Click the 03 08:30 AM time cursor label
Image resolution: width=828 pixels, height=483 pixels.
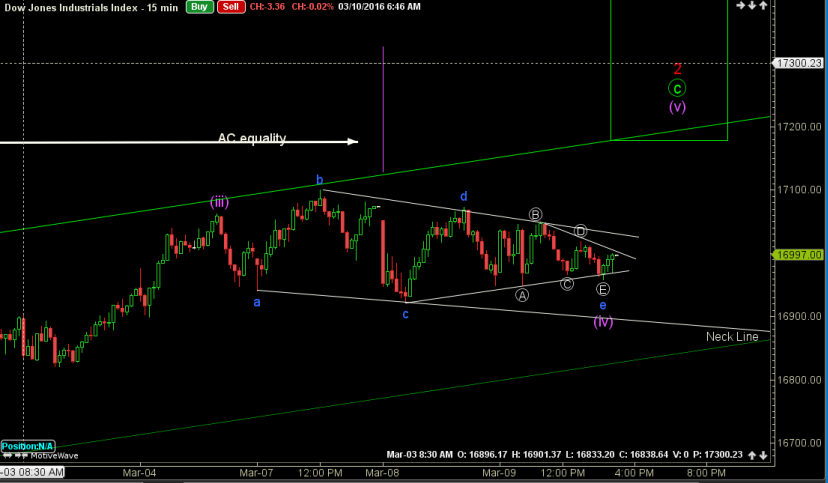[32, 472]
